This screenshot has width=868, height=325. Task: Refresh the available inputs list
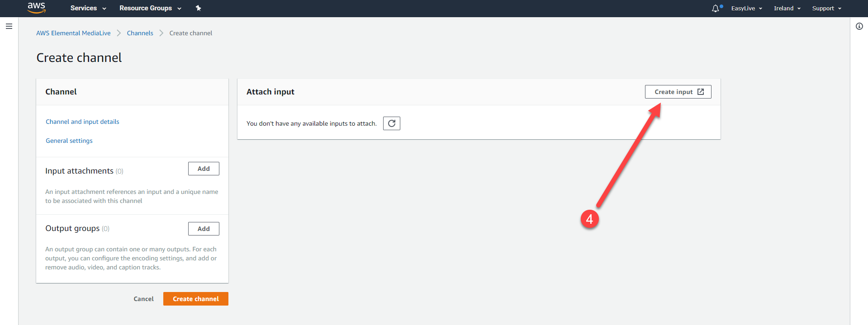tap(392, 123)
